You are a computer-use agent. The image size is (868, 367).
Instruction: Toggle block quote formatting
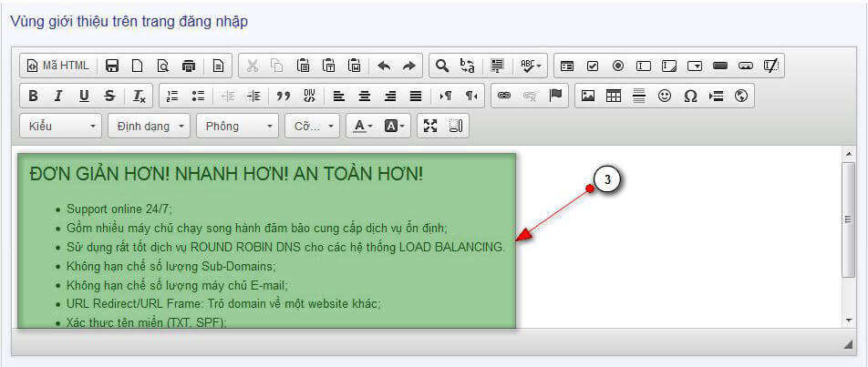click(x=284, y=97)
